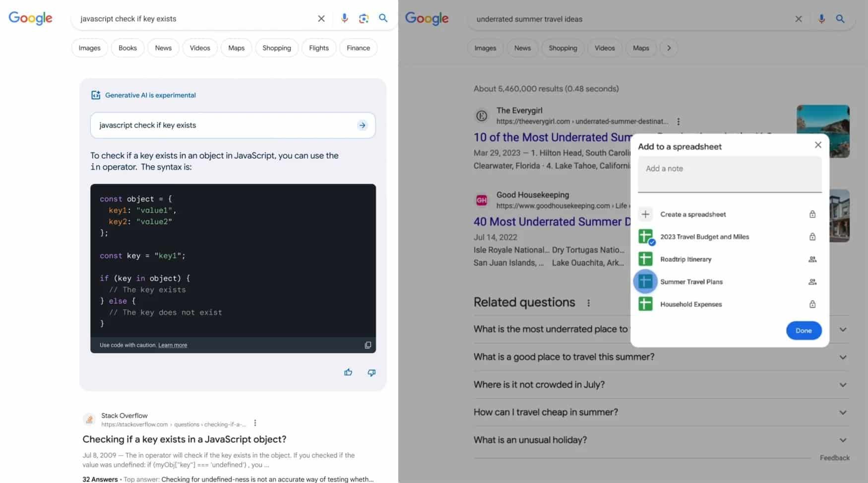868x483 pixels.
Task: Click voice search microphone in left window
Action: (x=344, y=18)
